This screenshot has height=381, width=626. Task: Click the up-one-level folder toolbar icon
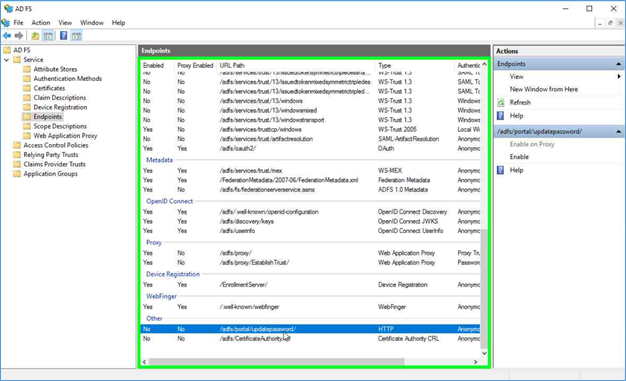35,36
